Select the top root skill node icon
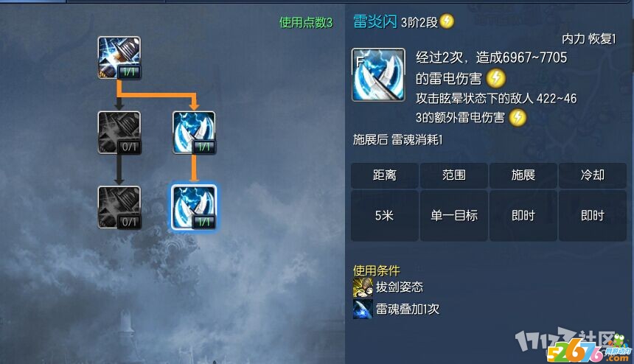 coord(119,57)
